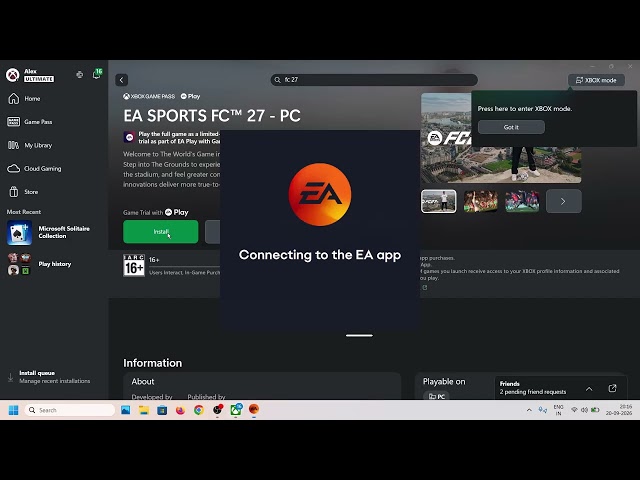
Task: Launch Firefox from the taskbar
Action: [180, 410]
